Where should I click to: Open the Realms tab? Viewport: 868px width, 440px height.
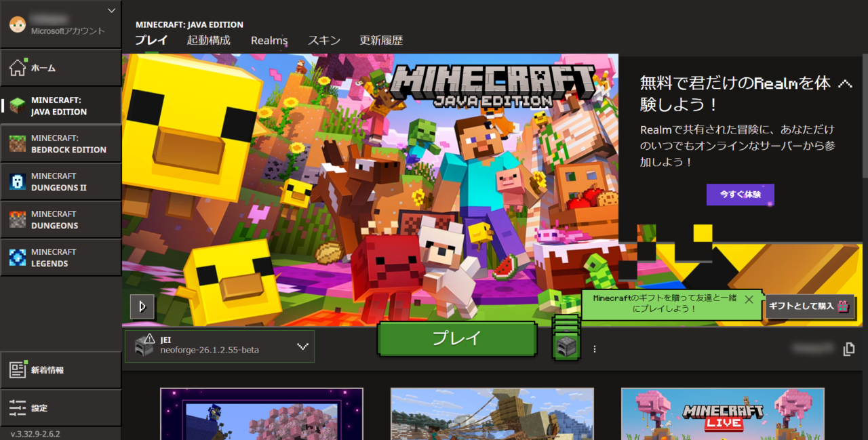[269, 40]
